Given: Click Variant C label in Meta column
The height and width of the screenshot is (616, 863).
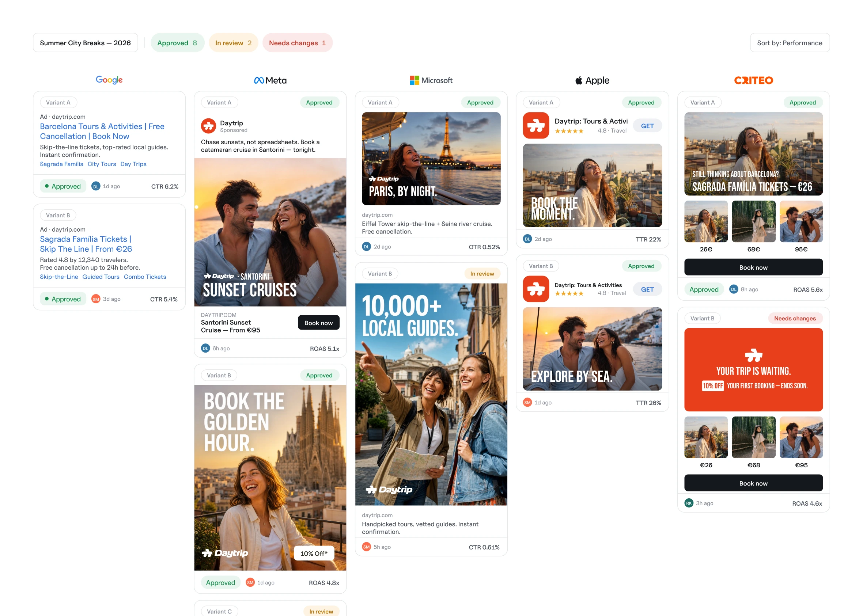Looking at the screenshot, I should 219,611.
